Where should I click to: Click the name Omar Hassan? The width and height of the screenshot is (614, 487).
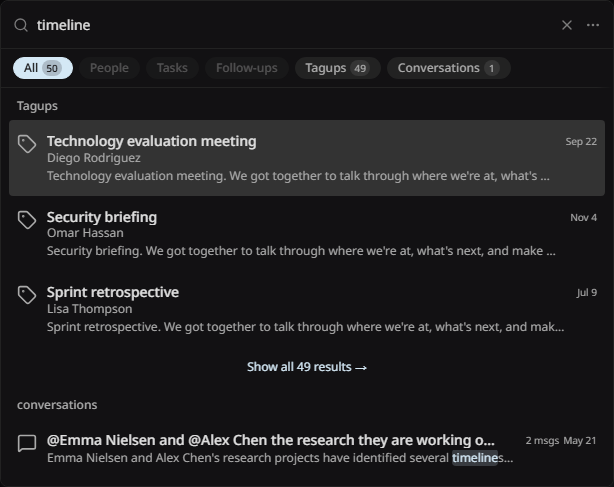click(85, 233)
